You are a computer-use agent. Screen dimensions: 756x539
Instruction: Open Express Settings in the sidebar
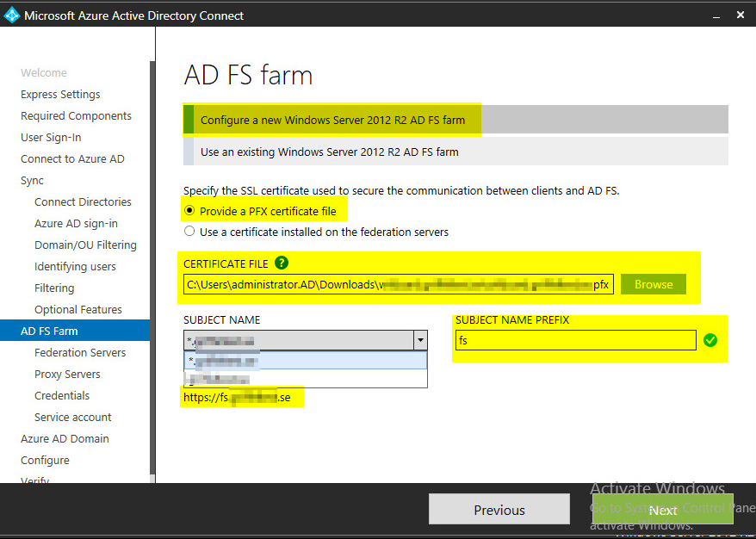coord(60,94)
